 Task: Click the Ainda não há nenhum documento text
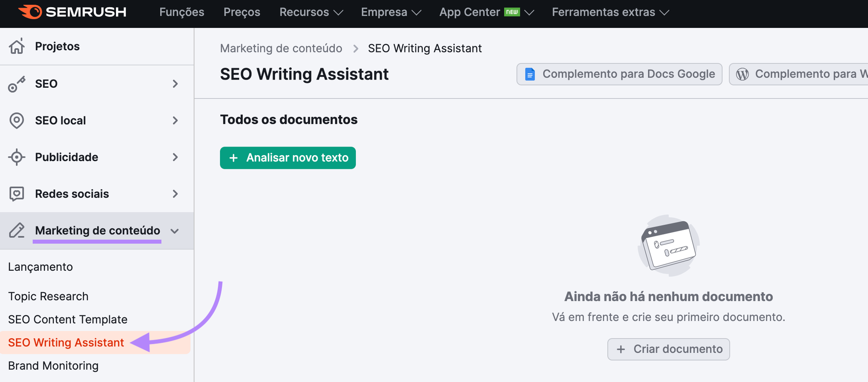coord(669,296)
